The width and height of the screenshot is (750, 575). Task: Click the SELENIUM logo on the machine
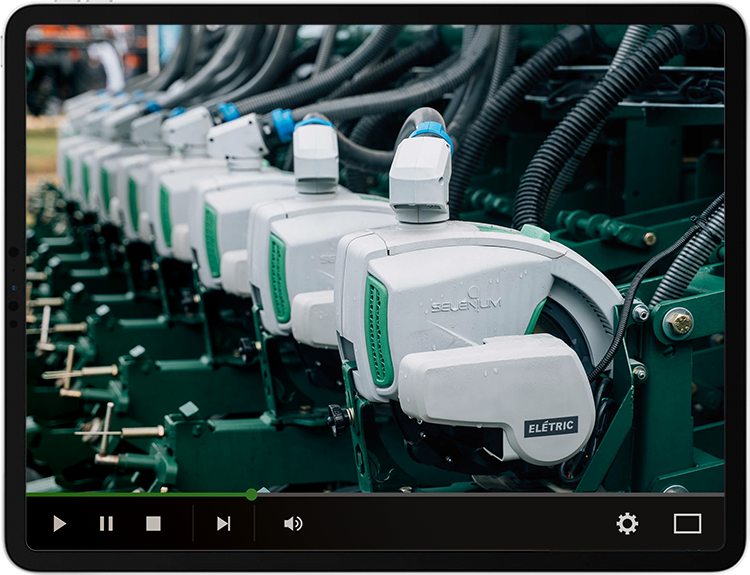tap(465, 304)
